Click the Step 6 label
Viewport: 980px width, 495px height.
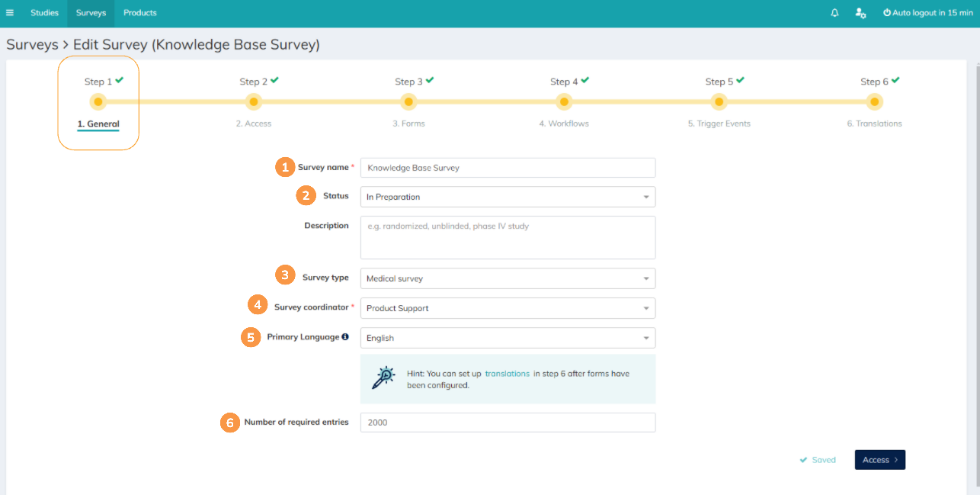pyautogui.click(x=875, y=82)
